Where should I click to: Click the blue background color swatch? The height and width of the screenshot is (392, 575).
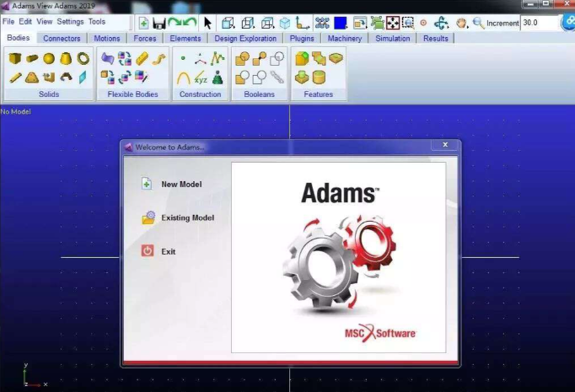pyautogui.click(x=341, y=23)
